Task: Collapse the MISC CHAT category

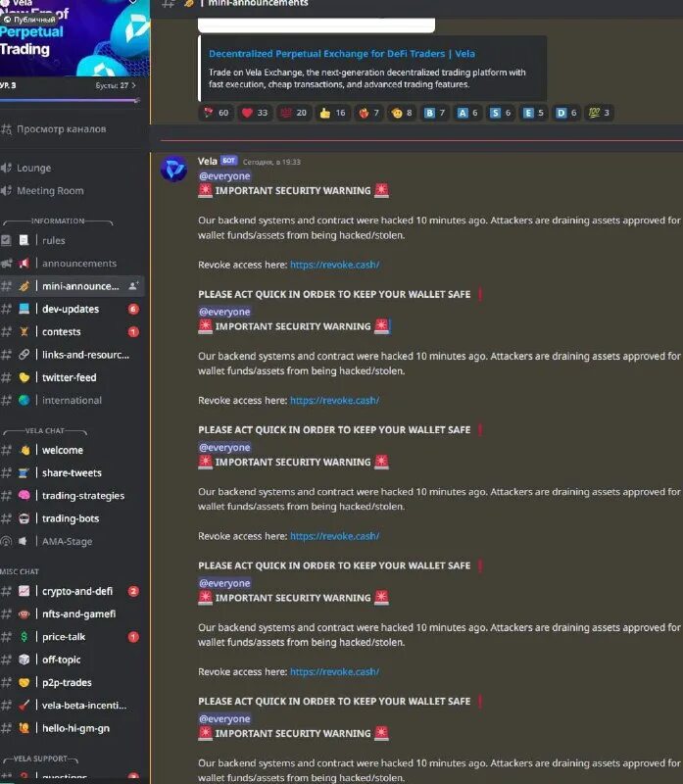Action: [x=20, y=572]
